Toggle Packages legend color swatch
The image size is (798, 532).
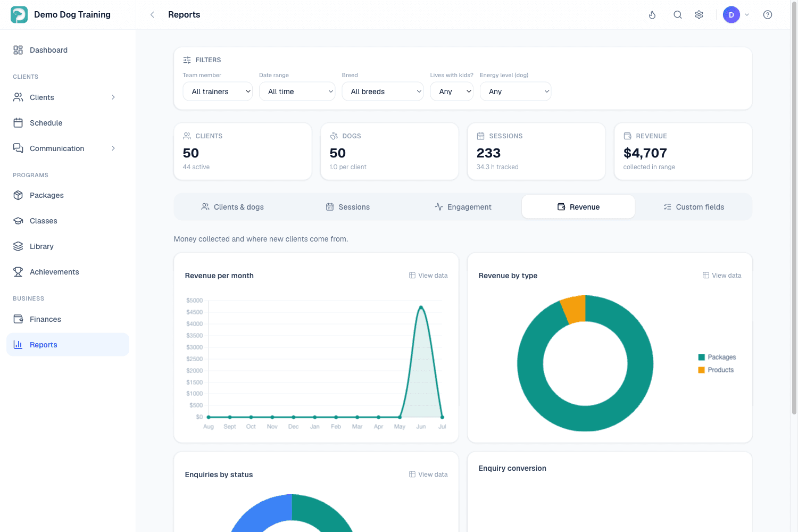tap(702, 357)
